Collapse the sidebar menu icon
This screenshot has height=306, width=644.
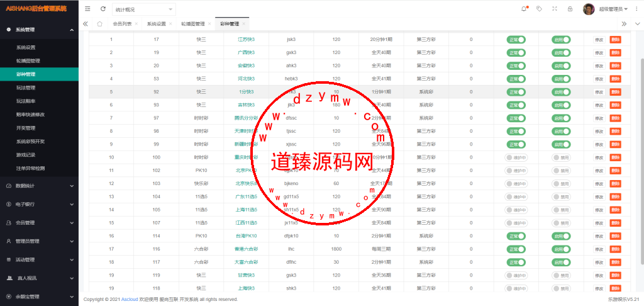click(x=87, y=9)
